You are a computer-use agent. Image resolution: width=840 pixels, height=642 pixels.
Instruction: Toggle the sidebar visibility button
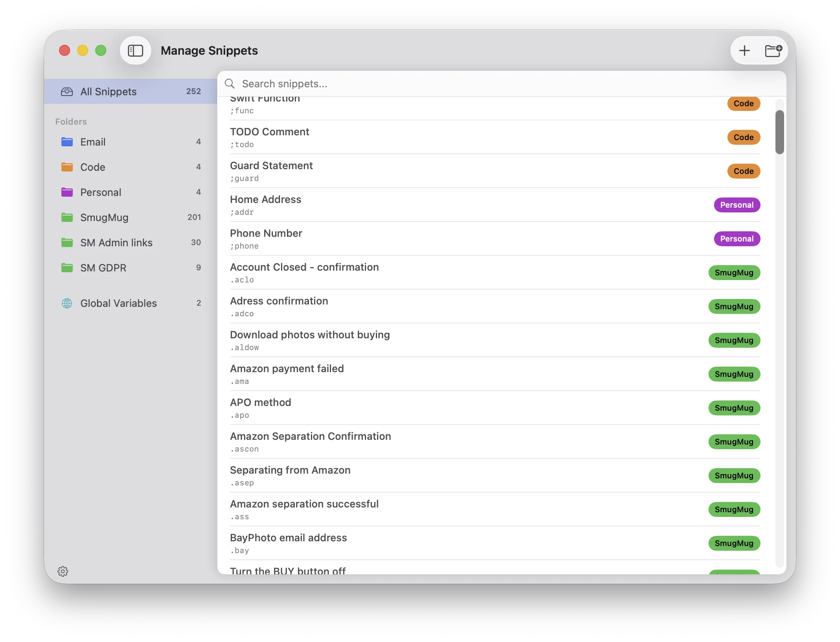[135, 51]
